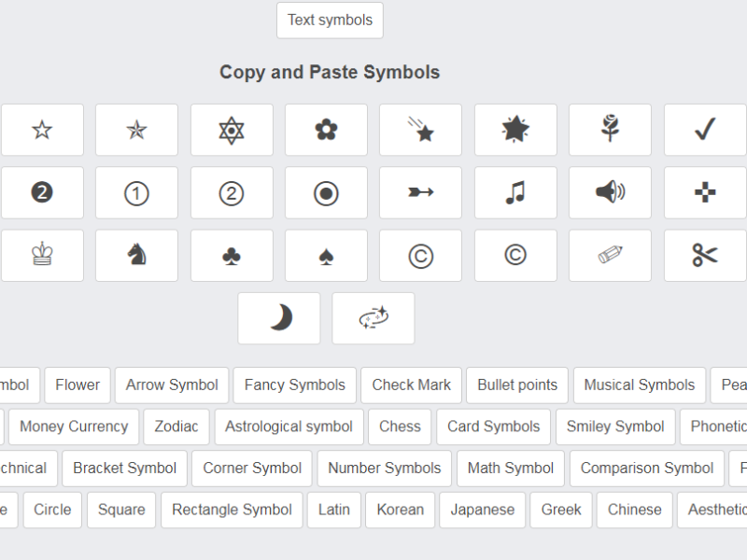747x560 pixels.
Task: Copy the loudspeaker symbol
Action: click(610, 192)
